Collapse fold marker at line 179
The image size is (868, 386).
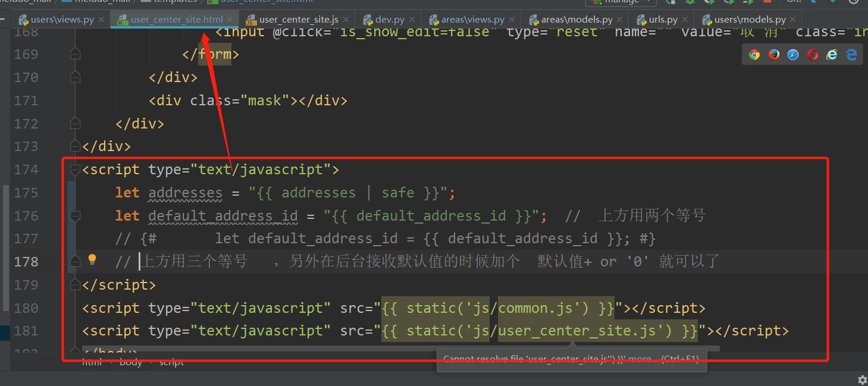75,285
